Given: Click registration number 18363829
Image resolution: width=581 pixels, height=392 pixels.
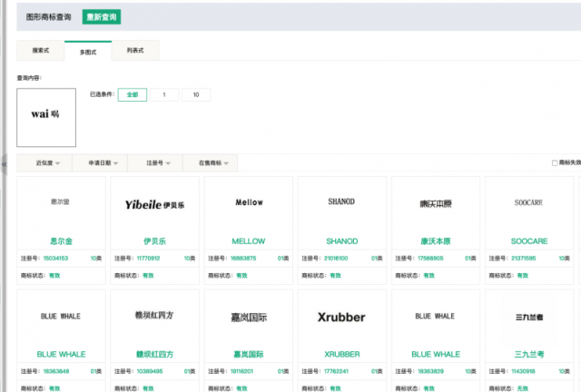Looking at the screenshot, I should coord(430,371).
